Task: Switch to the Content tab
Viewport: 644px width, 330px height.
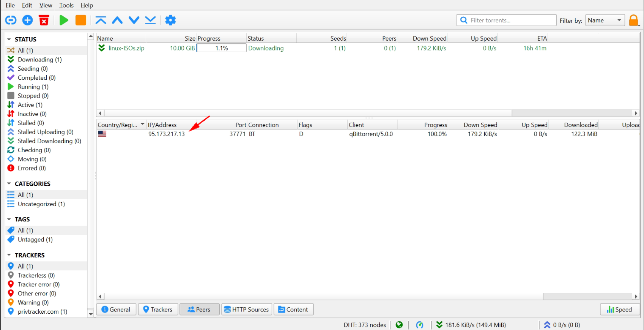Action: (x=294, y=309)
